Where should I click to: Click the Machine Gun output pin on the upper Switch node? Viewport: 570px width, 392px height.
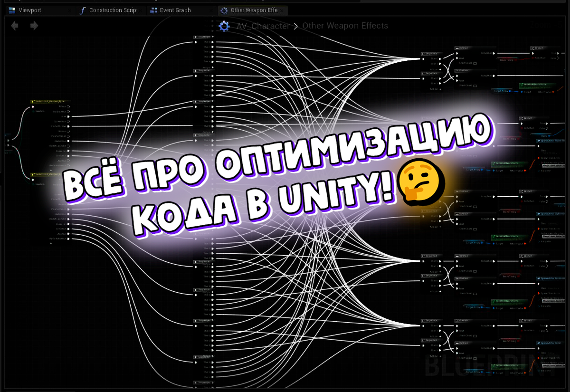68,112
